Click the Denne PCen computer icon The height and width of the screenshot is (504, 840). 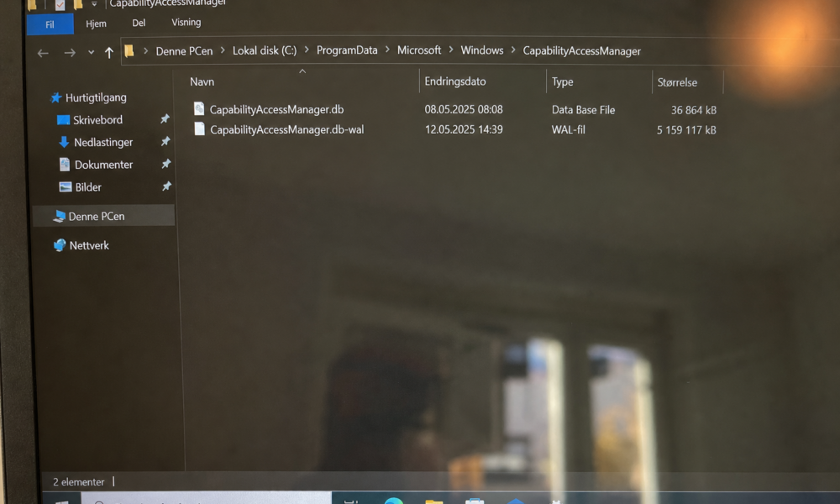(x=59, y=217)
